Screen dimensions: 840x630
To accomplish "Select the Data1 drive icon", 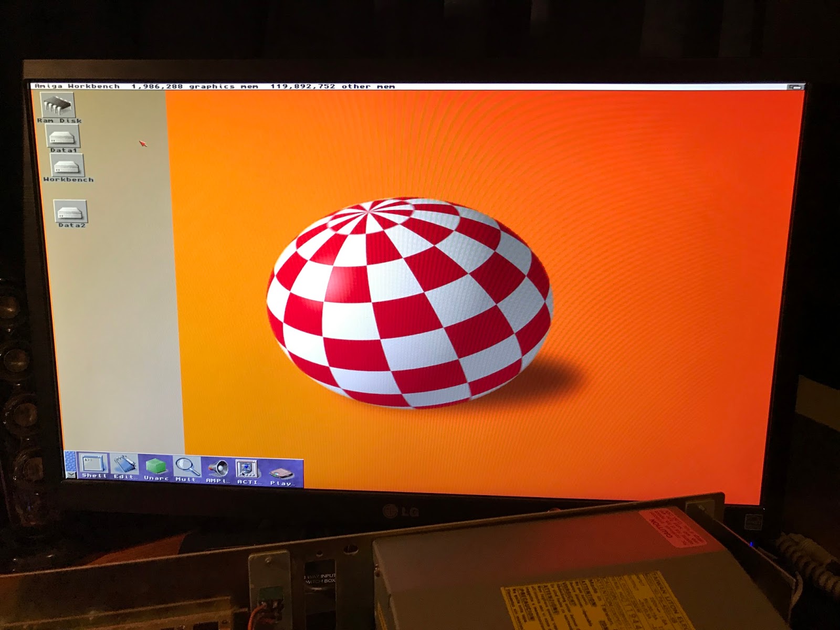I will pos(63,136).
